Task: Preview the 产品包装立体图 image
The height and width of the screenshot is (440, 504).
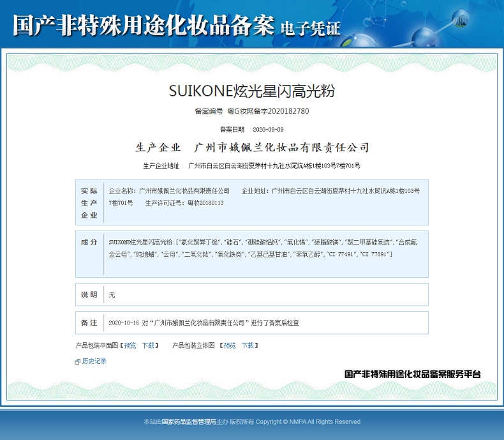Action: tap(229, 345)
